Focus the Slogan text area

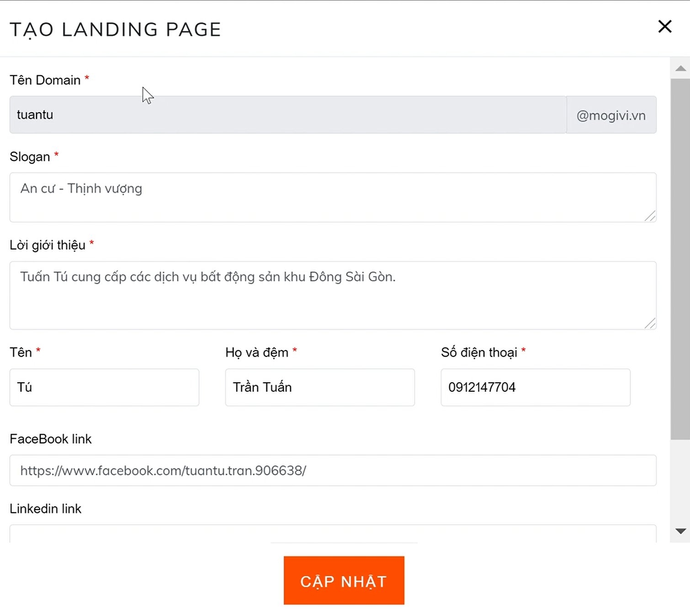333,197
